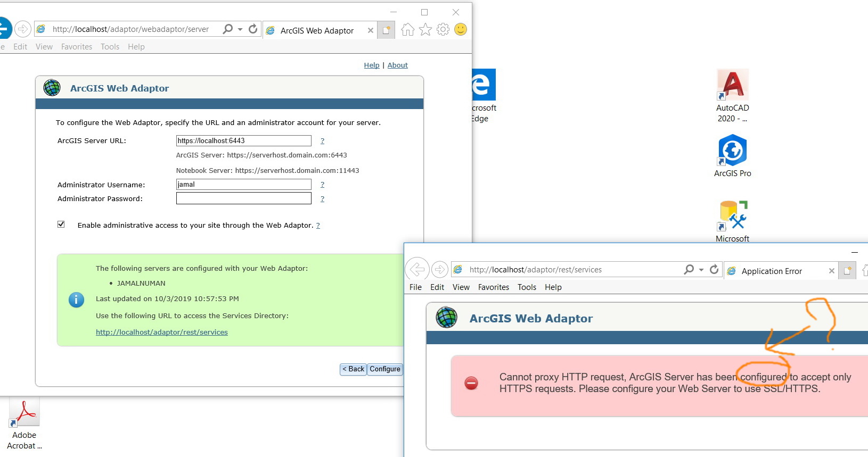Click the search magnifier in the rest/services address bar
This screenshot has height=457, width=868.
pos(689,270)
